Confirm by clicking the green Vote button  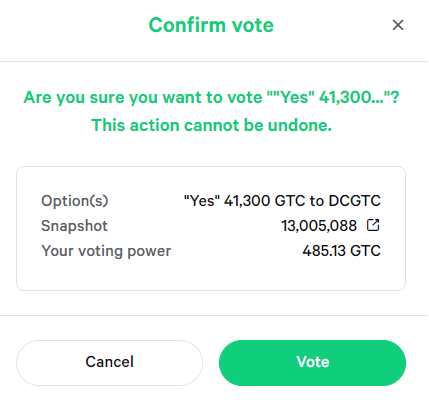(x=312, y=363)
